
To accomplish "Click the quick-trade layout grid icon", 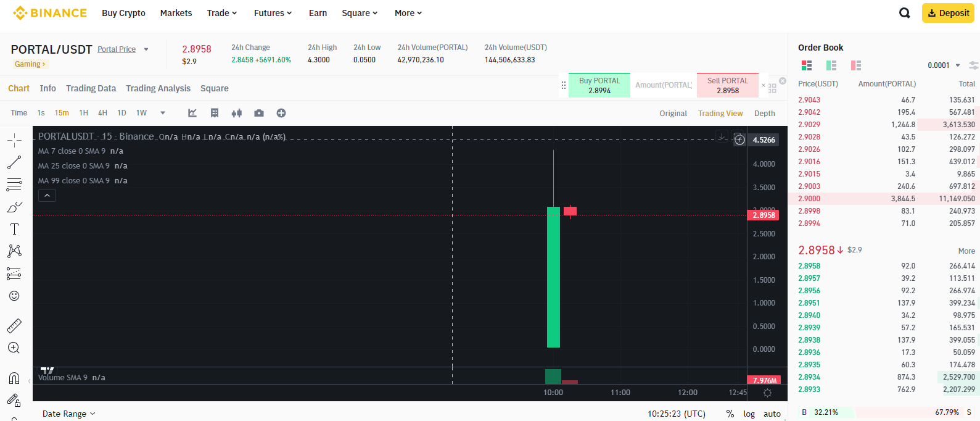I will [x=772, y=89].
